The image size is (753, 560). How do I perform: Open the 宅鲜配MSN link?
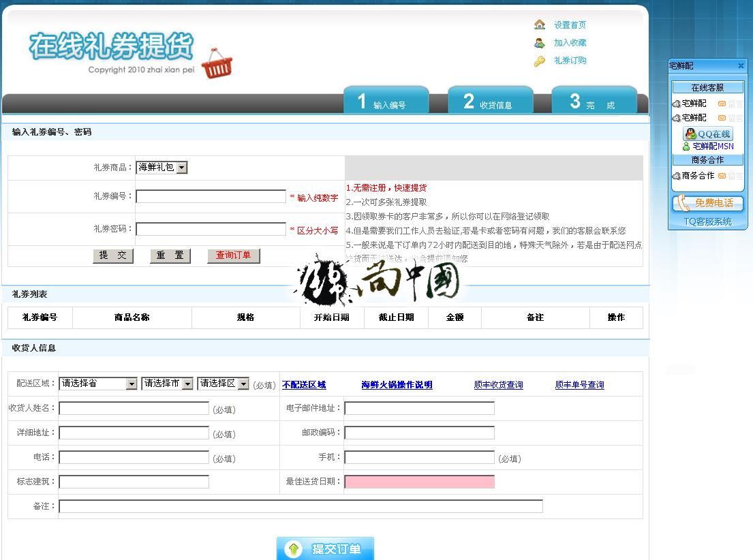coord(713,146)
